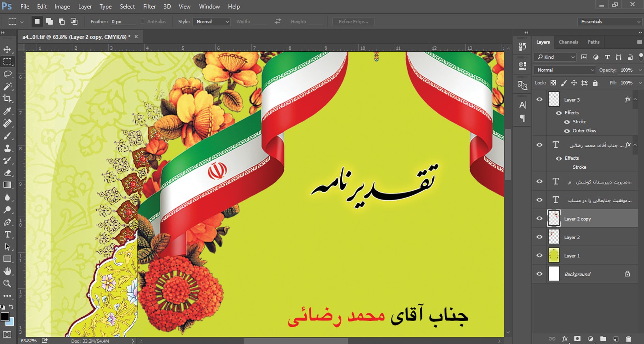Open the marquee tool preset picker arrow
The height and width of the screenshot is (344, 644).
pos(22,22)
